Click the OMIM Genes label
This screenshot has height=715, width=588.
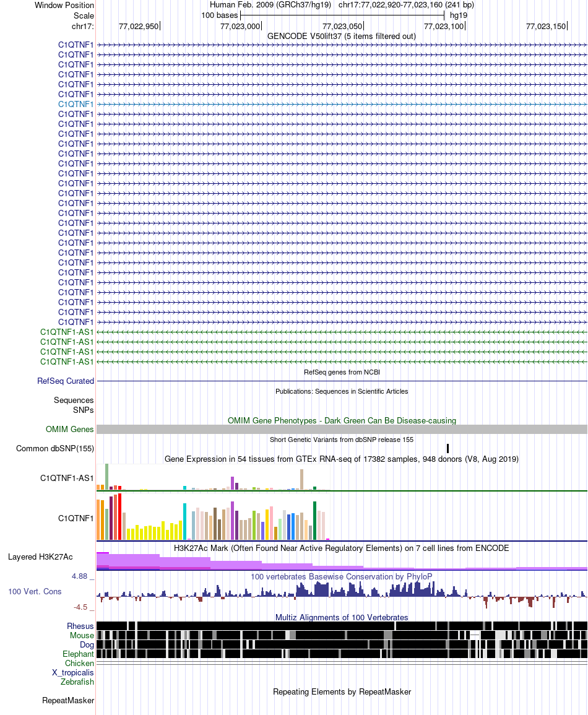[70, 429]
